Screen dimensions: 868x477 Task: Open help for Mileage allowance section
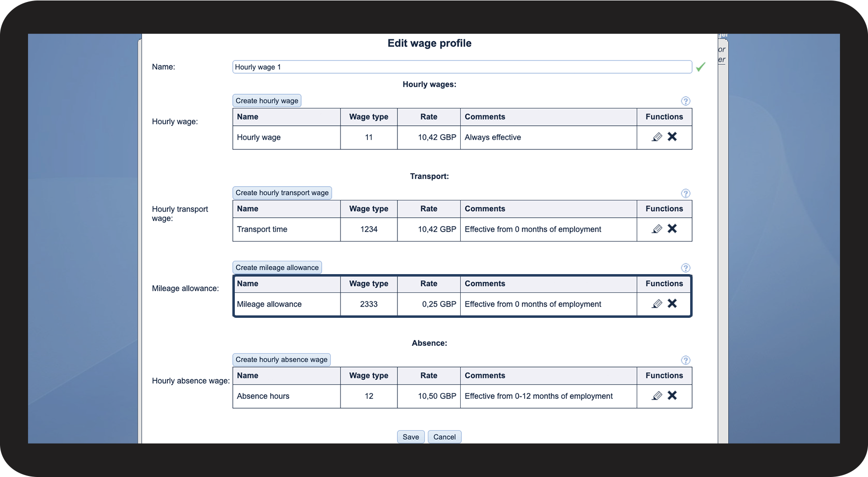click(686, 268)
